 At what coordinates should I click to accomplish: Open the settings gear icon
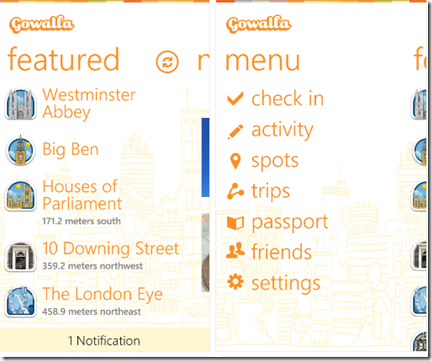235,282
